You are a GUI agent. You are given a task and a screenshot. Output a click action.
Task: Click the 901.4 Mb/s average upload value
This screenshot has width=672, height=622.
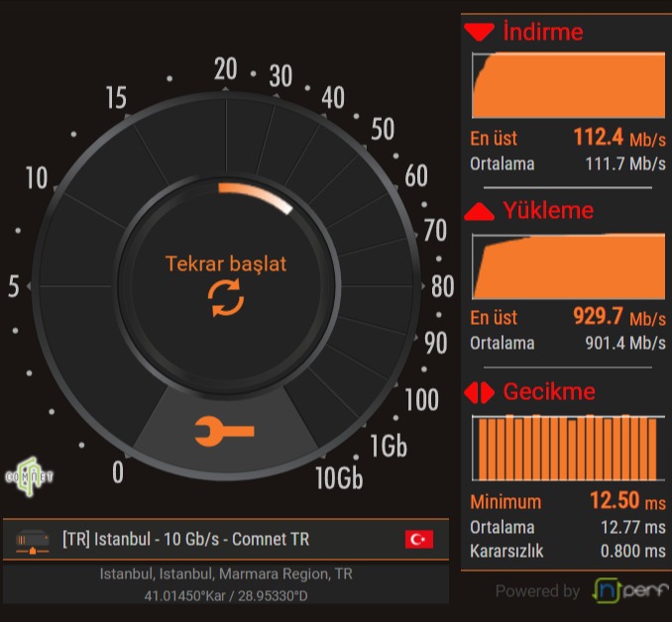[x=625, y=343]
